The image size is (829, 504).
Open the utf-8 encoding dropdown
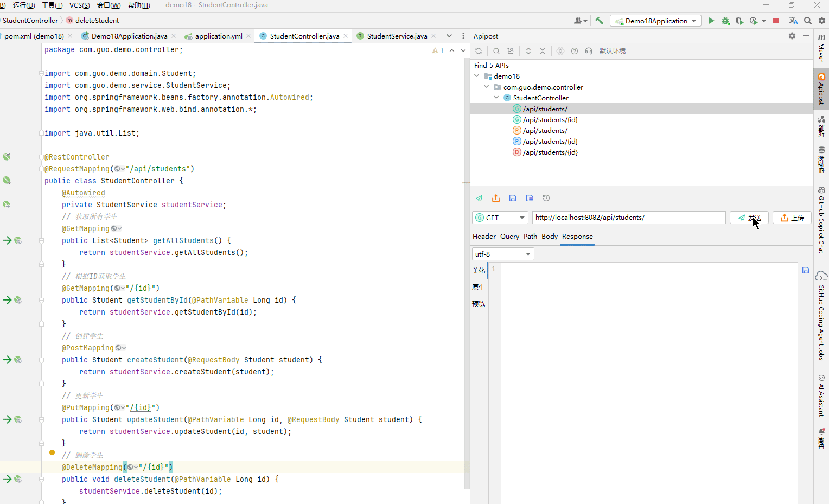[x=503, y=254]
